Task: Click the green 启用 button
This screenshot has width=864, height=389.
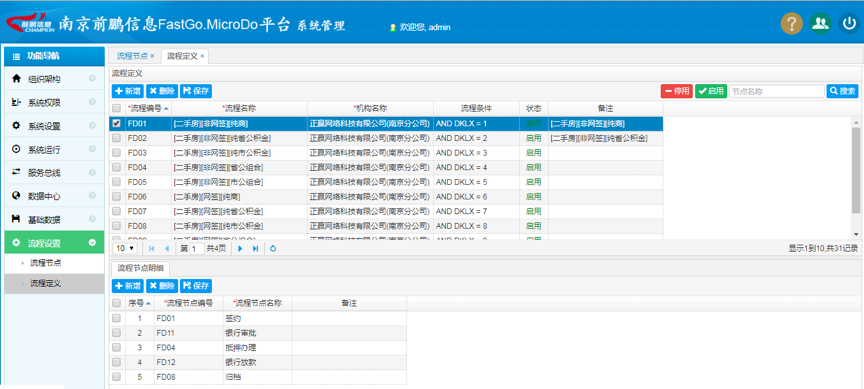Action: (711, 91)
